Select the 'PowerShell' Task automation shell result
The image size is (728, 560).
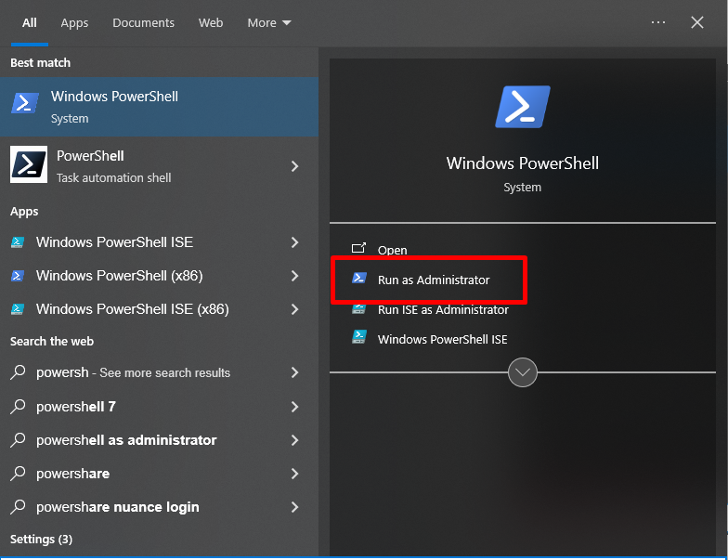point(160,166)
